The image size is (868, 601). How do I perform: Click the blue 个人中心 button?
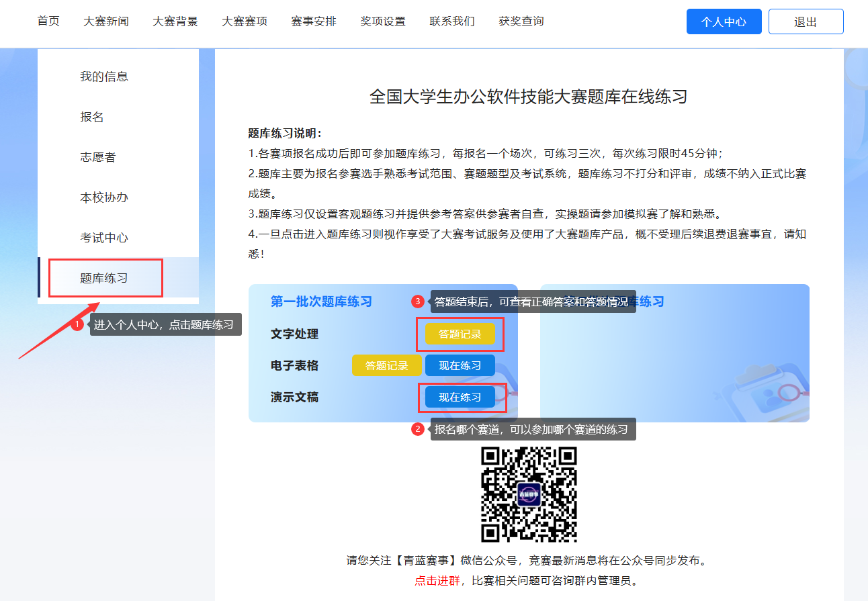pos(724,21)
